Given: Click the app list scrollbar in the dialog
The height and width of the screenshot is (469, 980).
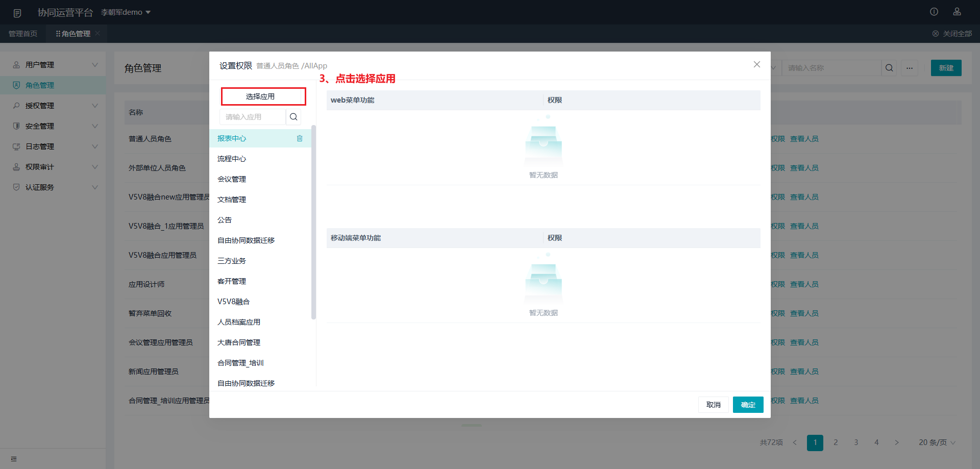Looking at the screenshot, I should [313, 222].
